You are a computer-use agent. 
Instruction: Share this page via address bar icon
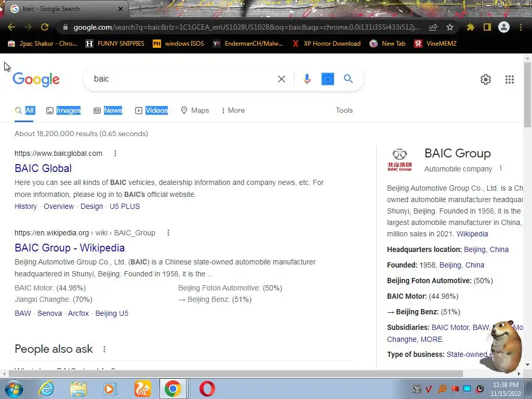click(x=433, y=27)
